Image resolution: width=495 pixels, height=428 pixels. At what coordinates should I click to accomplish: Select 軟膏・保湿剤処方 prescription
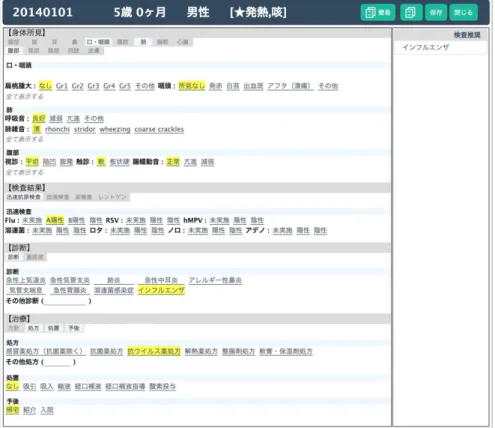point(286,351)
